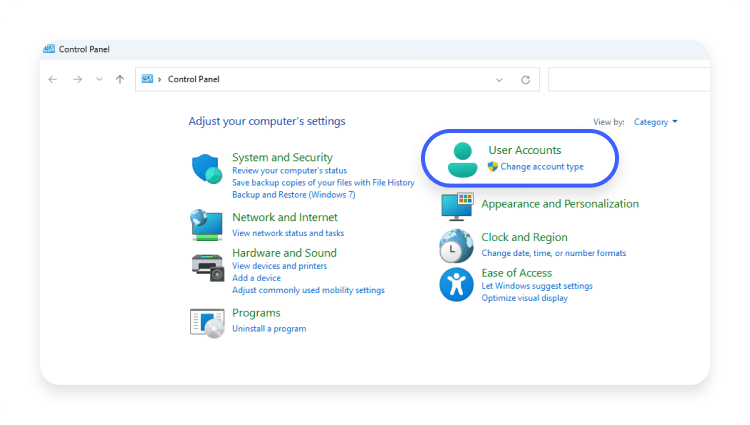Open Hardware and Sound category
Viewport: 750px width, 425px height.
(x=284, y=253)
